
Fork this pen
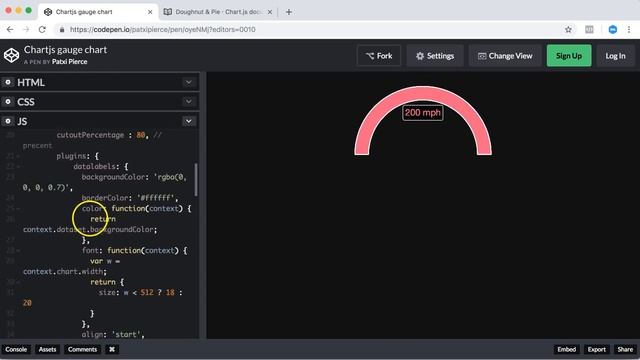[379, 56]
